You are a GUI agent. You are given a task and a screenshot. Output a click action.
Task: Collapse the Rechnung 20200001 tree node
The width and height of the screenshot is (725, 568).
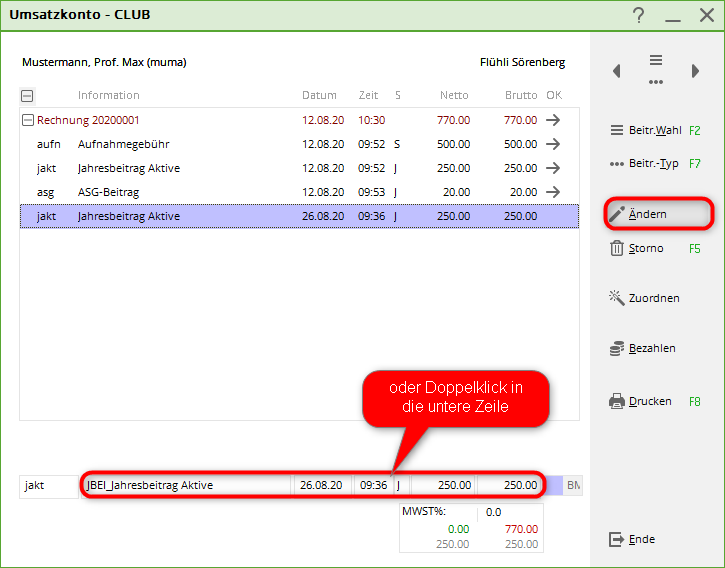point(27,120)
